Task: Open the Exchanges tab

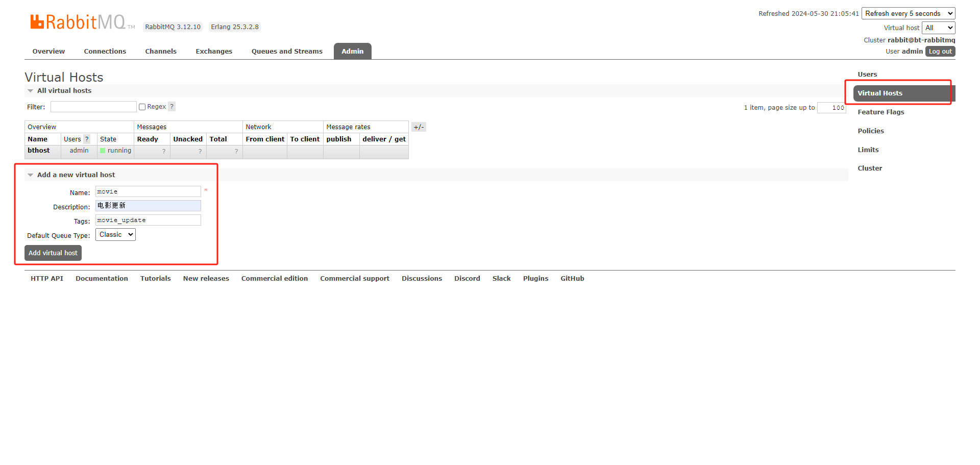Action: point(214,52)
